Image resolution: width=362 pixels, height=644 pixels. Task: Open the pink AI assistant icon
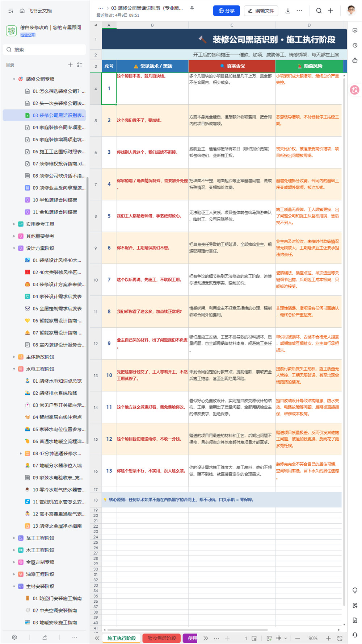point(355,90)
